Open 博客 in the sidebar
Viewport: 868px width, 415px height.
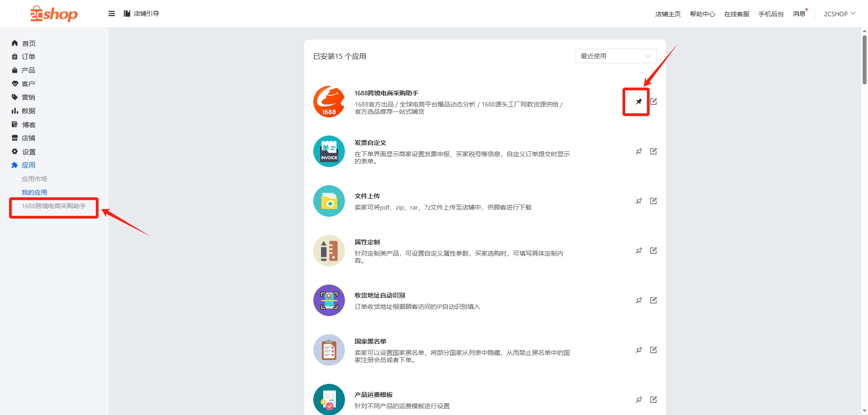(28, 125)
